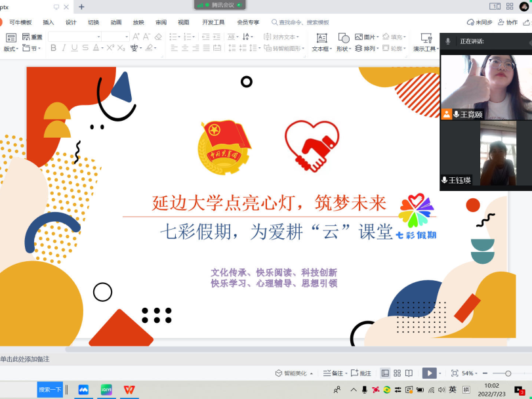Click the increase indent icon
Screen dimensions: 532x399
216,37
